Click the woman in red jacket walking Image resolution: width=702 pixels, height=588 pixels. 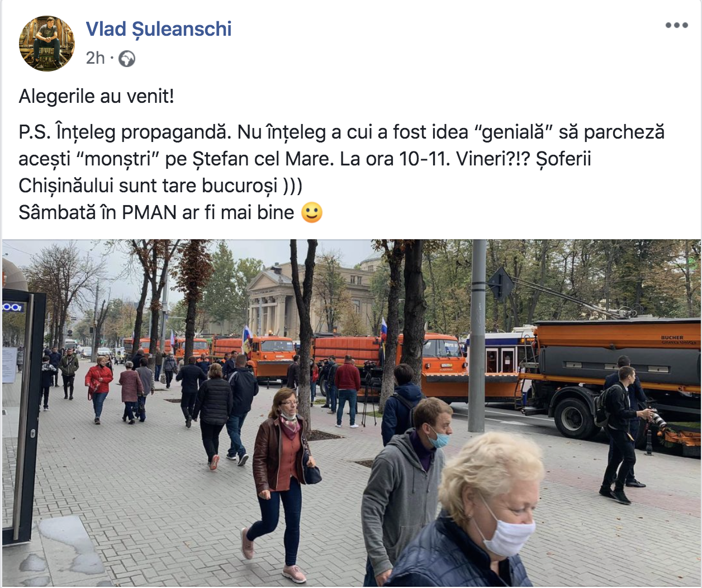(x=99, y=389)
